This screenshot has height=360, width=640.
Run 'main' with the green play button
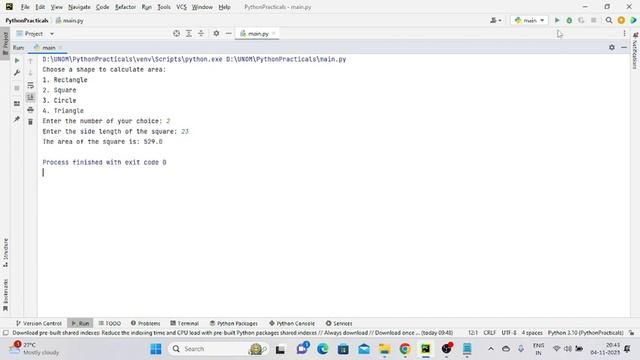(557, 20)
